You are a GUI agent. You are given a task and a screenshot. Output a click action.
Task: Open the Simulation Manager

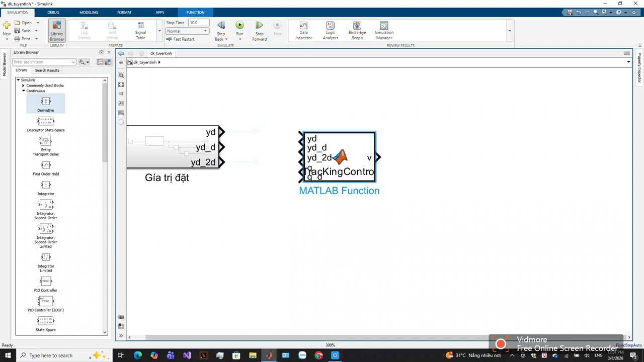(x=384, y=31)
